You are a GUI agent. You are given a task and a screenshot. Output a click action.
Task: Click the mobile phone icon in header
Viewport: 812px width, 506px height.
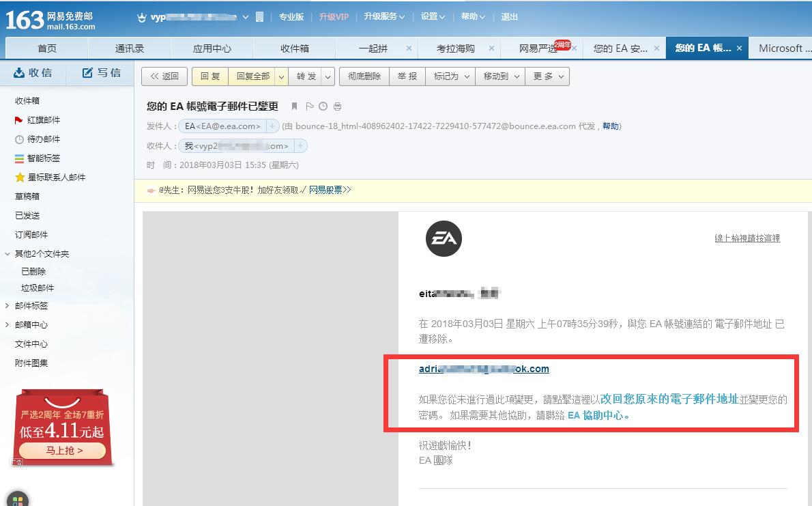259,16
